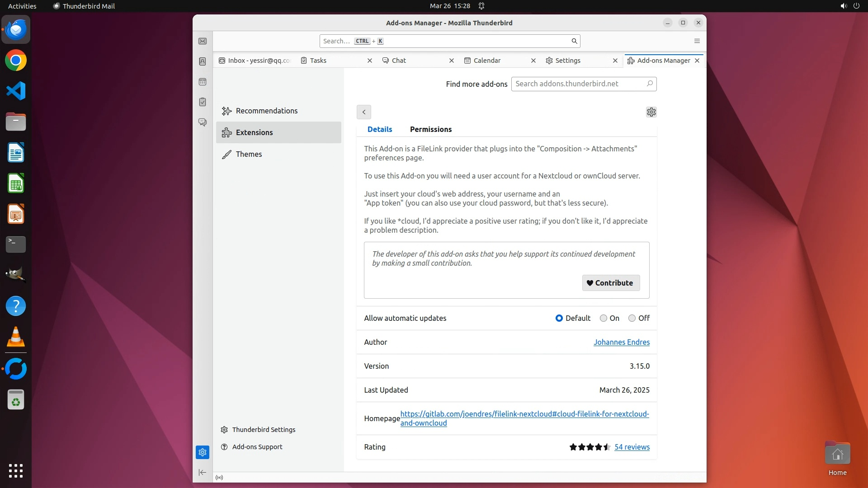Open the Johannes Endres author link
This screenshot has width=868, height=488.
click(x=621, y=343)
